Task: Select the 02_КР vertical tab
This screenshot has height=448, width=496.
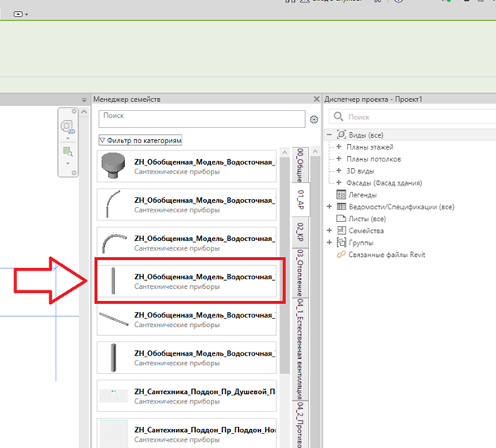Action: 300,232
